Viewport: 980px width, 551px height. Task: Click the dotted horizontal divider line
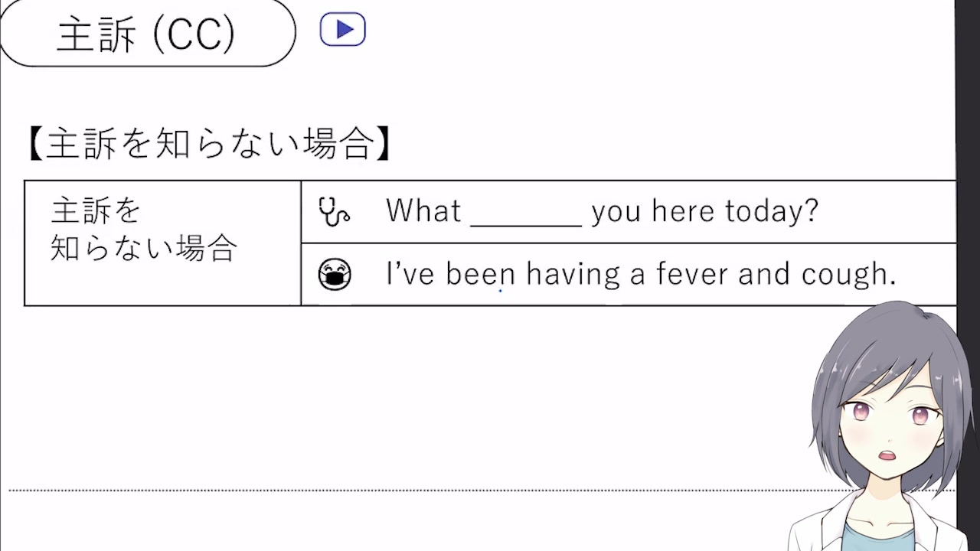pos(383,490)
